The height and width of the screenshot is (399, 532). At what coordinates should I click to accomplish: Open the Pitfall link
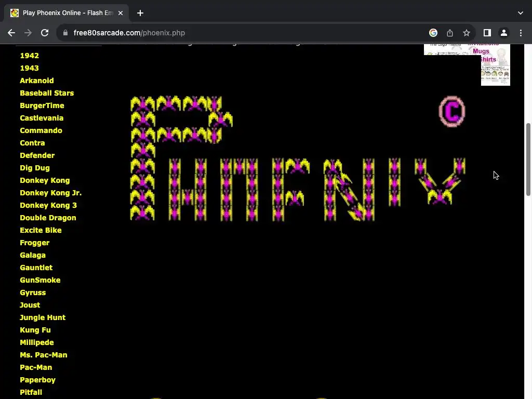(31, 393)
